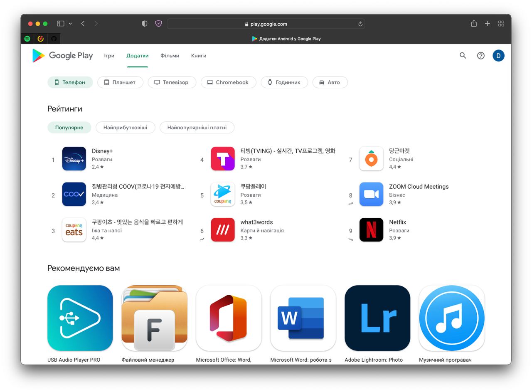Go back with the Safari back arrow

coord(83,24)
